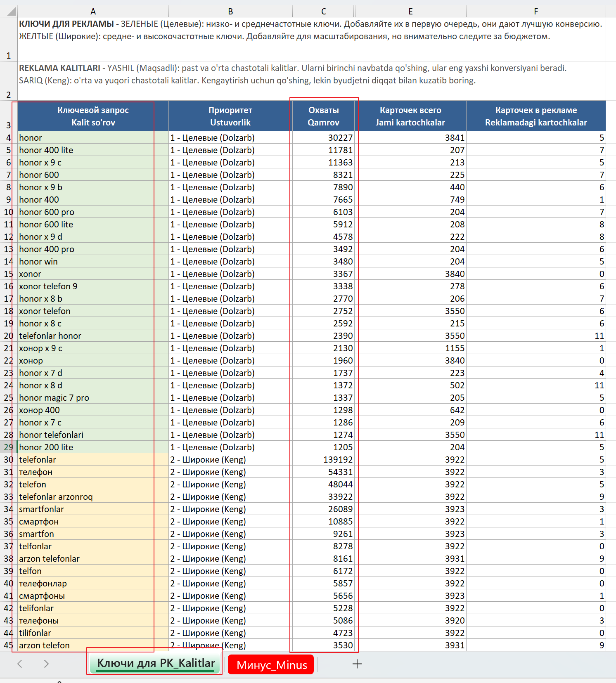Select the reach value 54331
This screenshot has height=683, width=616.
(324, 472)
